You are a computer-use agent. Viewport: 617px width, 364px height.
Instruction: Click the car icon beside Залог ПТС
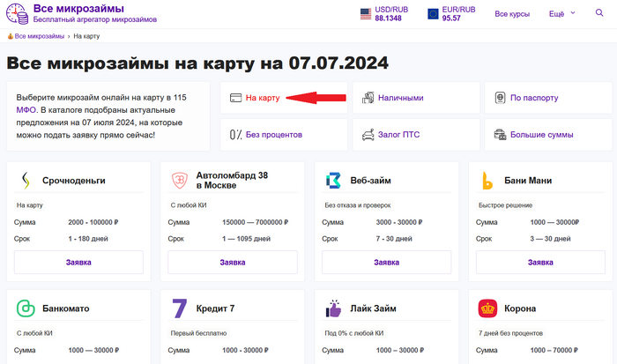coord(368,135)
